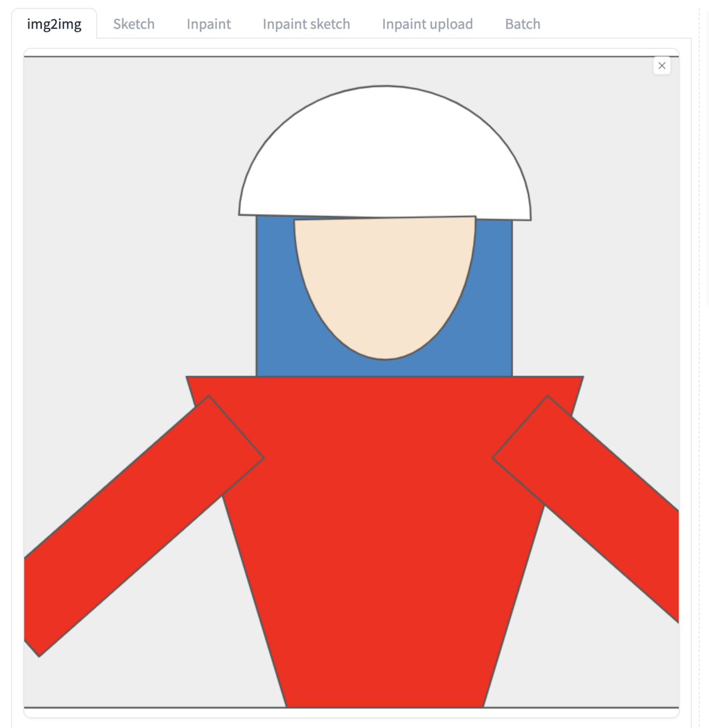Viewport: 709px width, 728px height.
Task: Select the Inpaint tab
Action: (x=209, y=24)
